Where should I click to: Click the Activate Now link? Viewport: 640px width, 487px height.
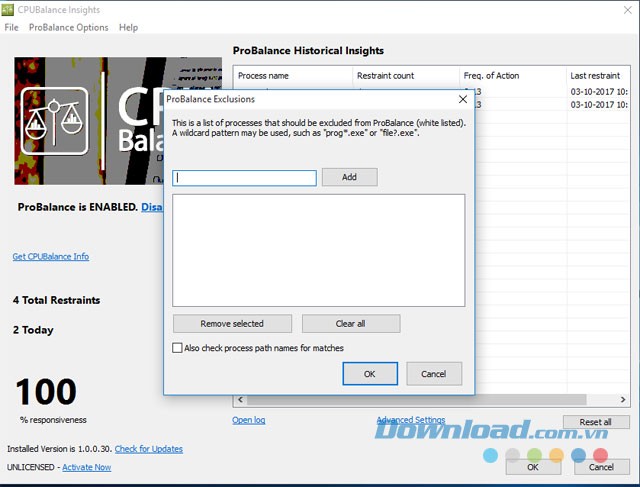click(x=86, y=467)
